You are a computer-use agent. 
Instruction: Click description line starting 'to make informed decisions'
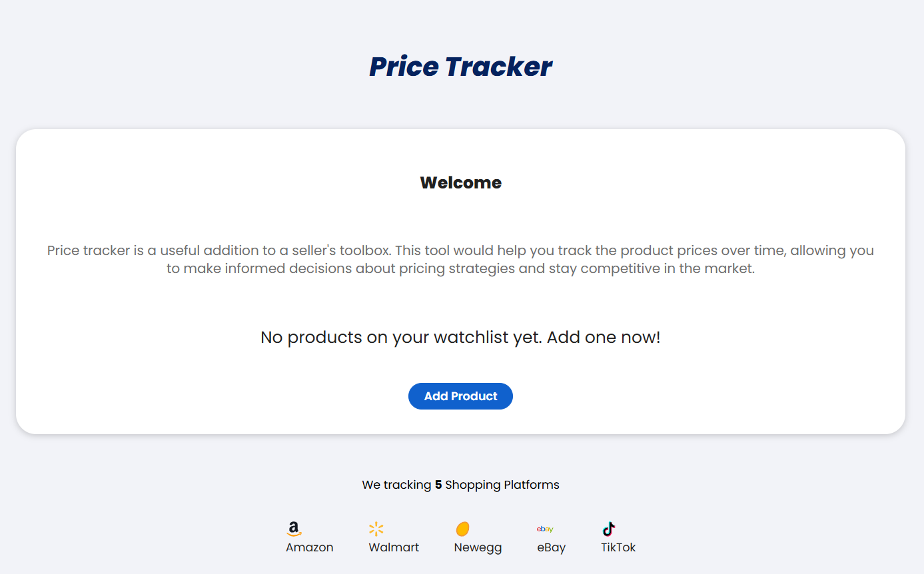[460, 269]
